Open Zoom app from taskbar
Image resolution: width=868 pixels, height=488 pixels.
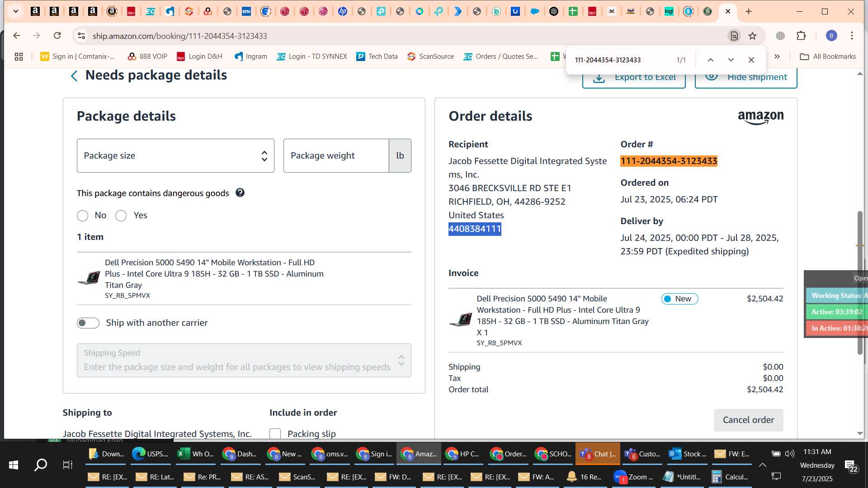634,477
